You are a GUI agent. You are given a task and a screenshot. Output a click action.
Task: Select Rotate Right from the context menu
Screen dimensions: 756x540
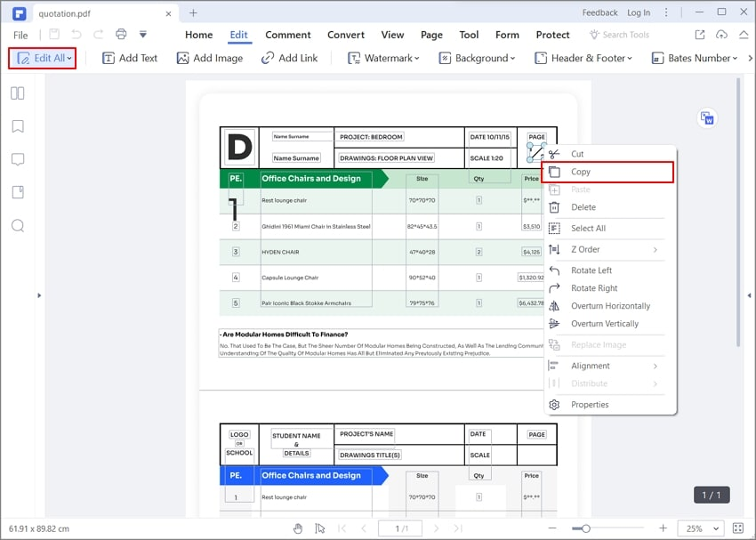(593, 287)
